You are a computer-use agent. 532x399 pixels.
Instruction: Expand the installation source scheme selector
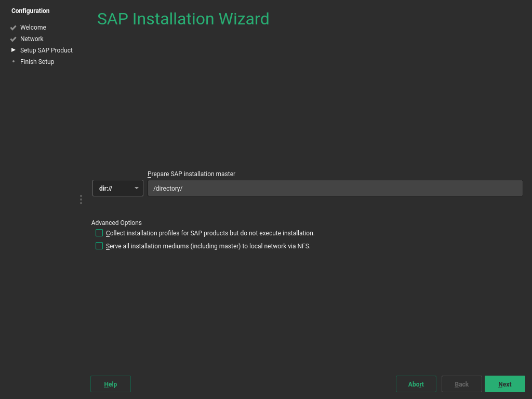point(117,188)
